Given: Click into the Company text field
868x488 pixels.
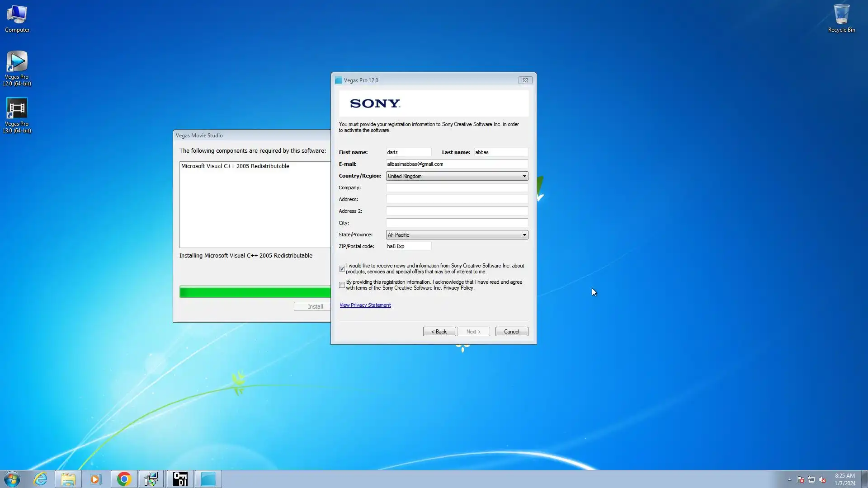Looking at the screenshot, I should click(x=457, y=188).
